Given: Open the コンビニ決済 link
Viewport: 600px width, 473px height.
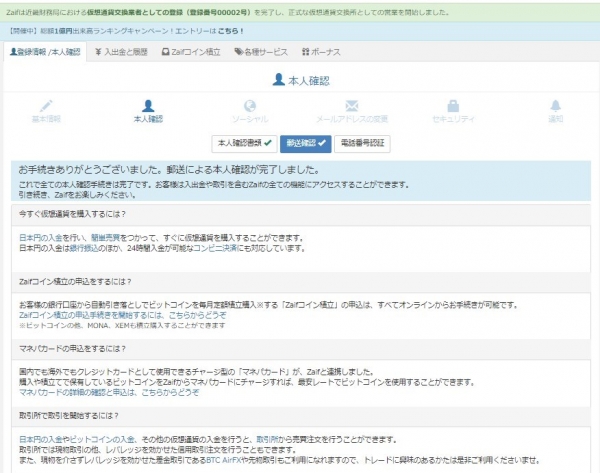Looking at the screenshot, I should 215,248.
